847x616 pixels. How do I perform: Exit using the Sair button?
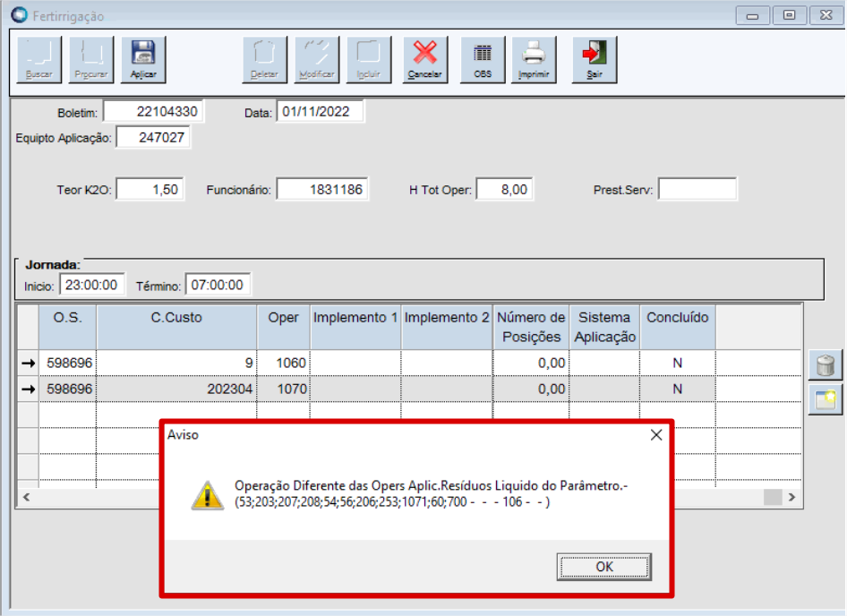click(x=595, y=59)
